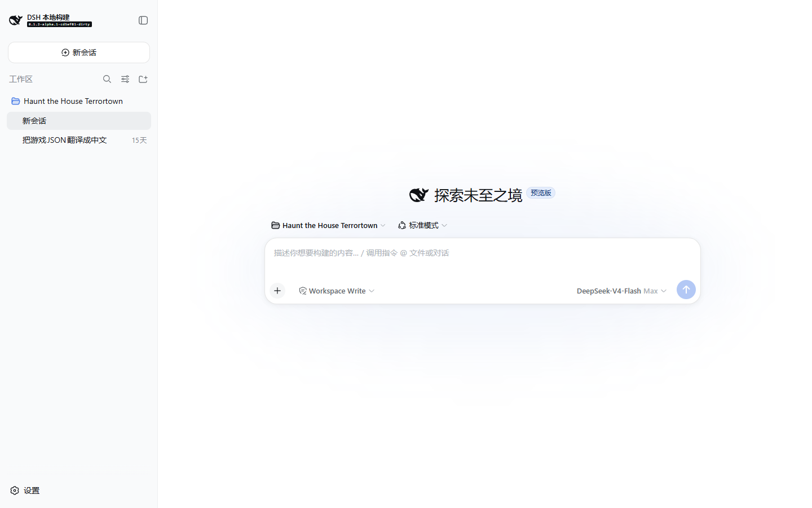Click the plus attachment button
This screenshot has height=508, width=812.
click(x=277, y=291)
